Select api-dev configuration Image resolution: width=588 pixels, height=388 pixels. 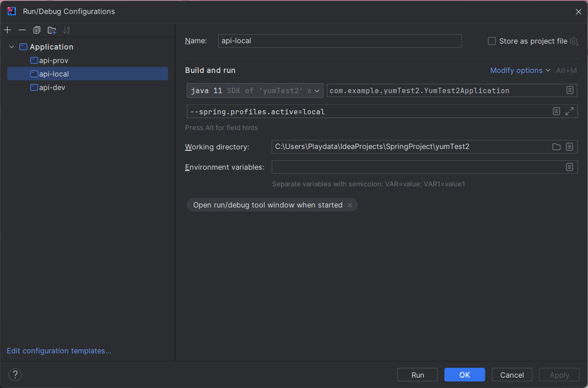52,87
